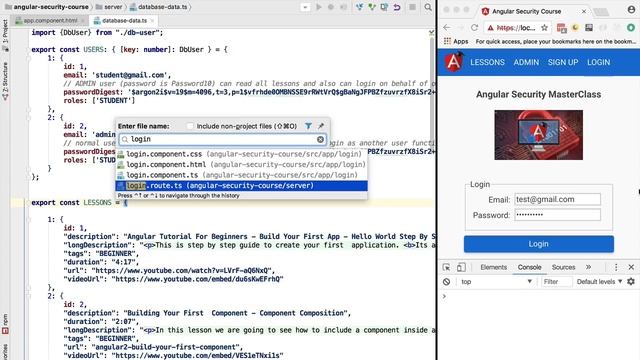Collapse USERS entry 1 code block
The height and width of the screenshot is (360, 640).
pos(29,58)
